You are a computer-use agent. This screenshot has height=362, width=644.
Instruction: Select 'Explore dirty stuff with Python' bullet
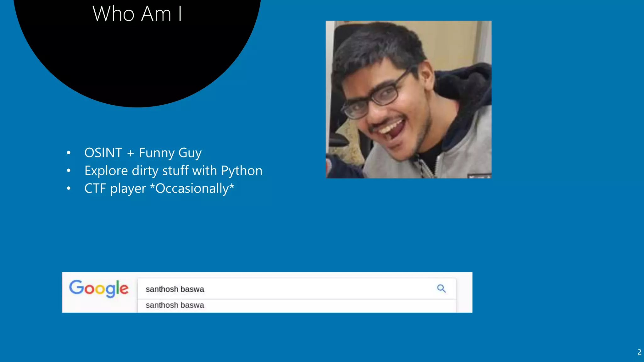(x=173, y=171)
